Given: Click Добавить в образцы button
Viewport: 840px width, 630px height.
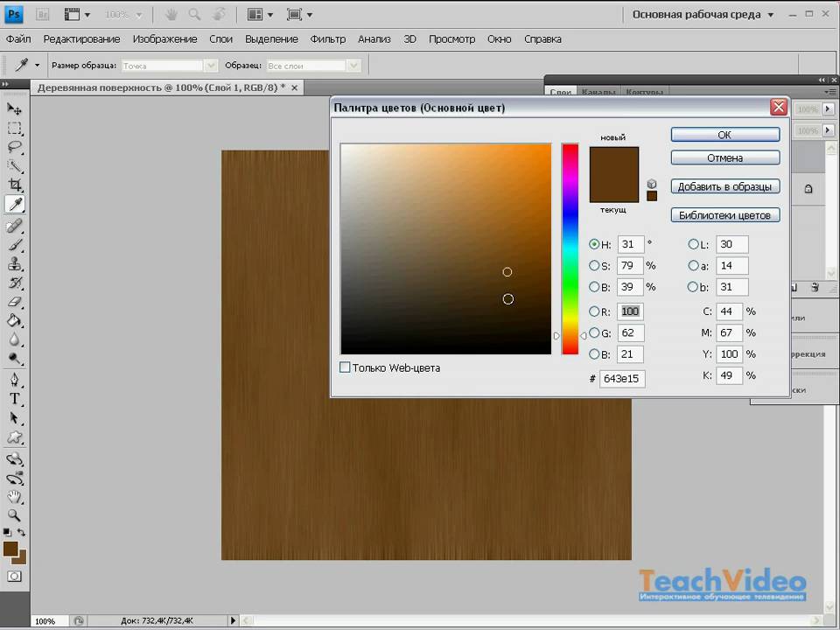Looking at the screenshot, I should [x=725, y=186].
